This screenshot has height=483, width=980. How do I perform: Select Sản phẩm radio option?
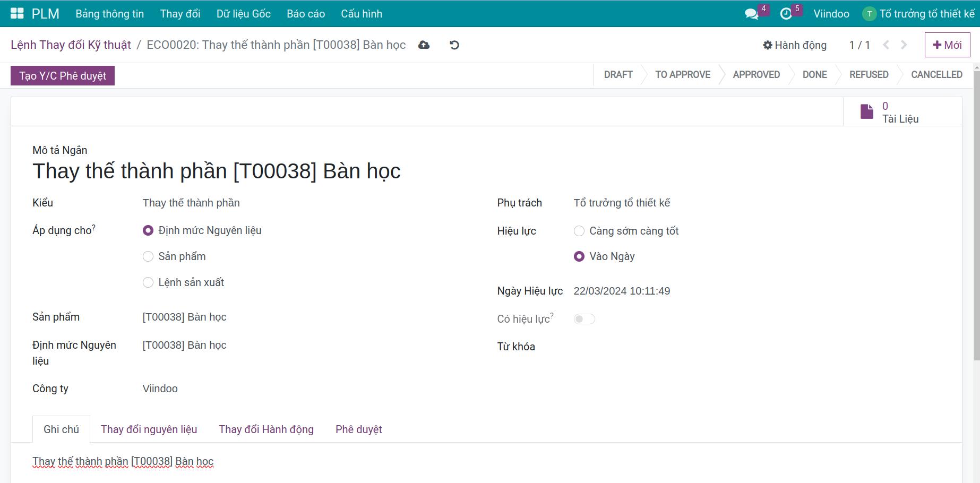148,256
